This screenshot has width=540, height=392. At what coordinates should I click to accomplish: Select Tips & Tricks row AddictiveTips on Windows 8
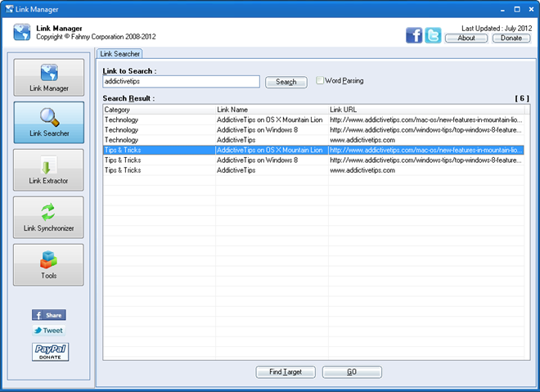(313, 160)
